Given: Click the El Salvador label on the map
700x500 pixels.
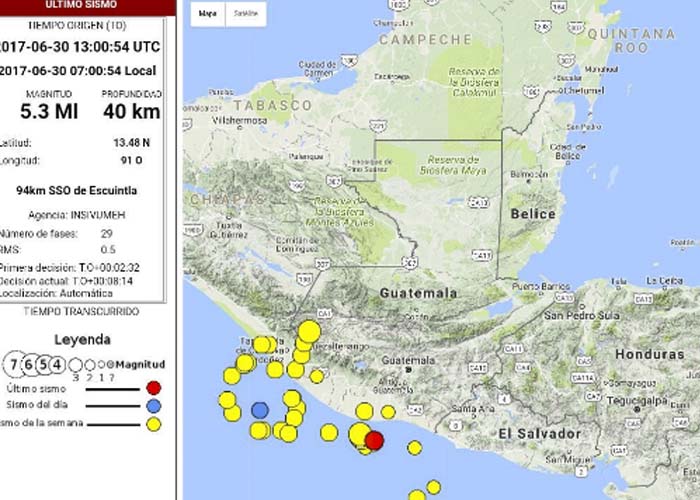Looking at the screenshot, I should [539, 433].
